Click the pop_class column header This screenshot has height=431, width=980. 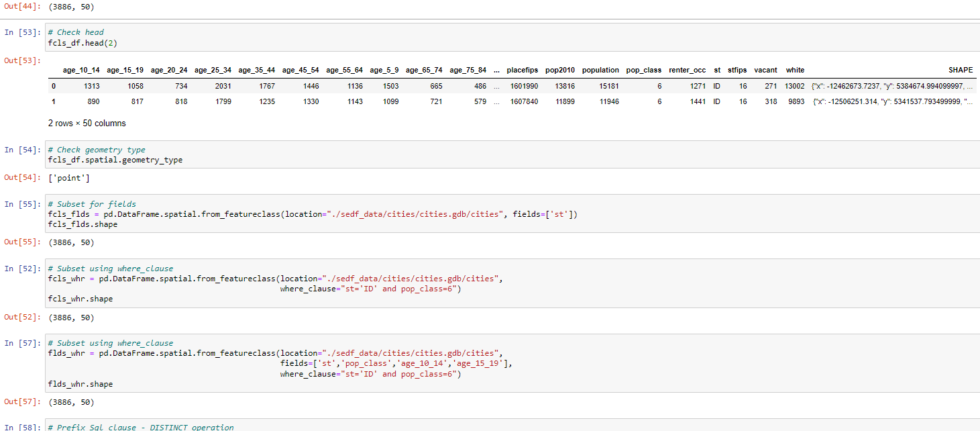(644, 70)
